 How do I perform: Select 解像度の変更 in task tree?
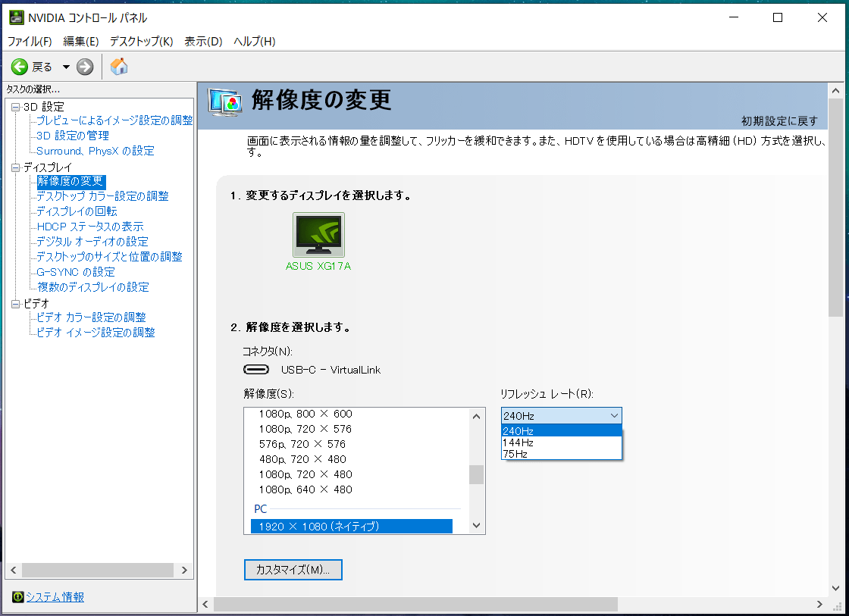pos(70,181)
